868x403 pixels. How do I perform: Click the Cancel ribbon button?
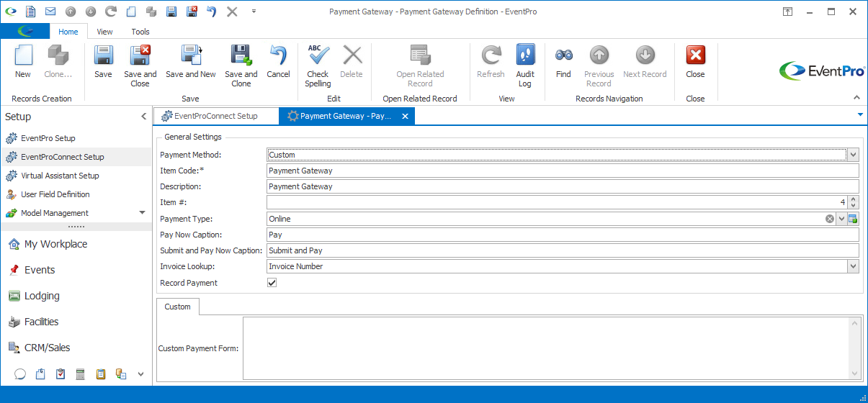[x=278, y=62]
